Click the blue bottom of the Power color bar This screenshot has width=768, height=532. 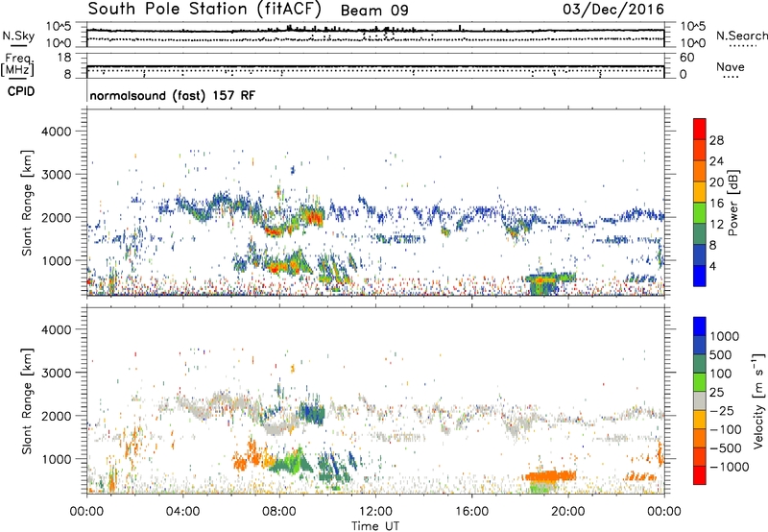click(x=700, y=276)
